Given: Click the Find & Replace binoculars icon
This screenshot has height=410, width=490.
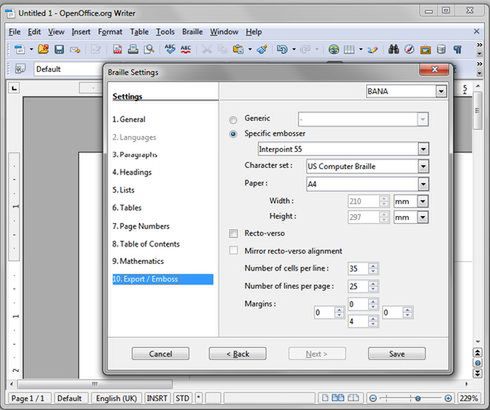Looking at the screenshot, I should pos(394,49).
